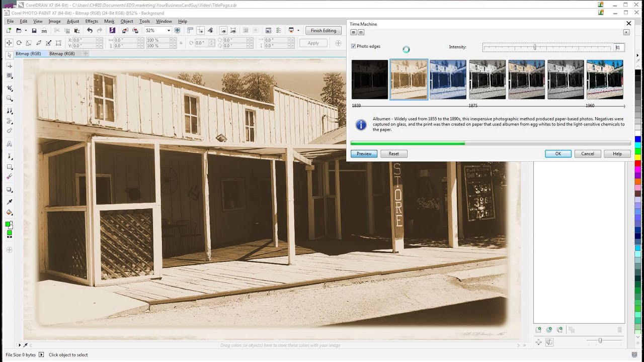Open the Image menu

point(54,22)
